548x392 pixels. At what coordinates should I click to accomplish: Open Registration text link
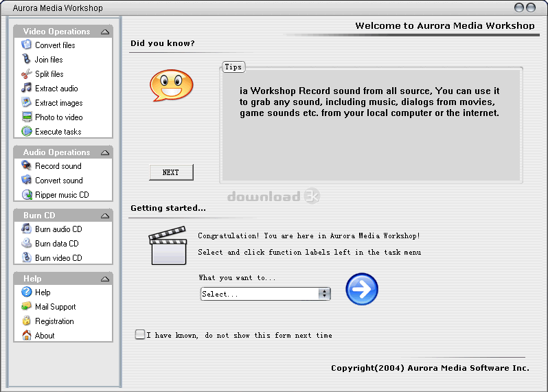[54, 321]
